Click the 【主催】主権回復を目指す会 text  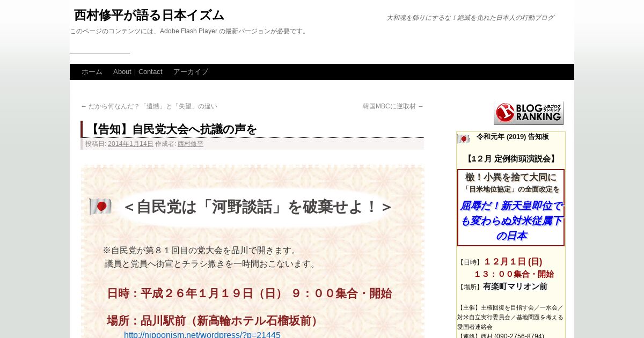point(510,317)
